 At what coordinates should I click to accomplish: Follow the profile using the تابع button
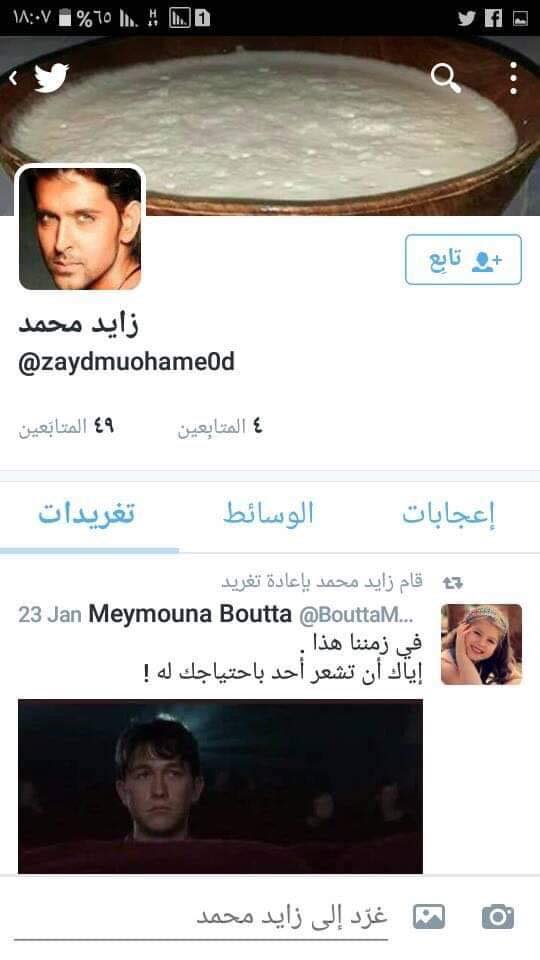click(463, 260)
